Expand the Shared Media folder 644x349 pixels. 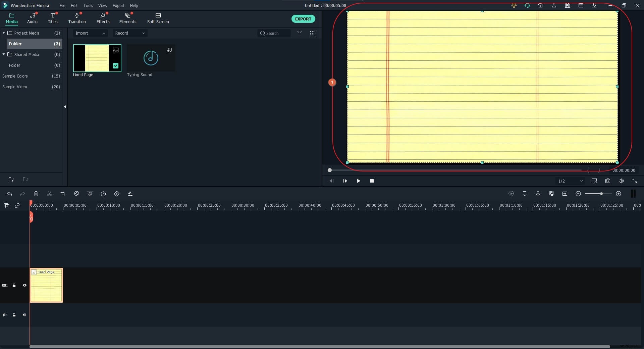click(x=3, y=54)
